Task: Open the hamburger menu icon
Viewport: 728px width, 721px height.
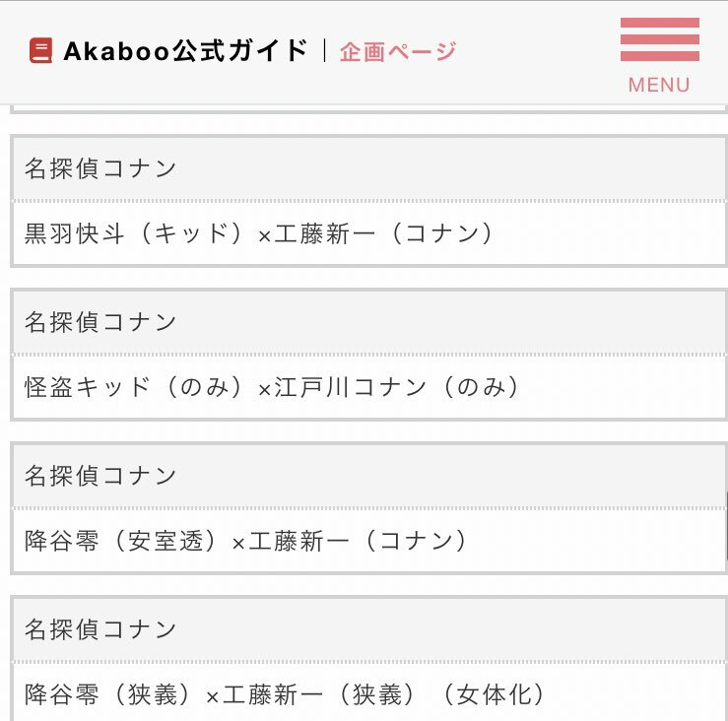Action: (659, 41)
